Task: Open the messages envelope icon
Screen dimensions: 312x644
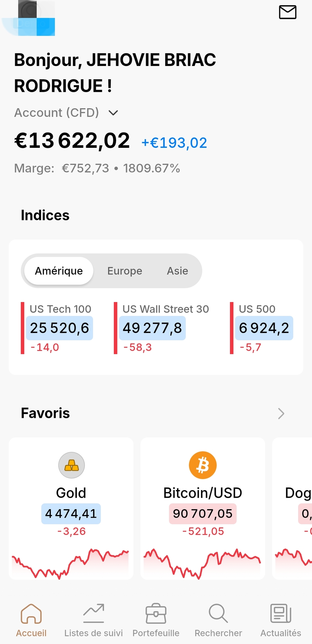Action: coord(287,13)
